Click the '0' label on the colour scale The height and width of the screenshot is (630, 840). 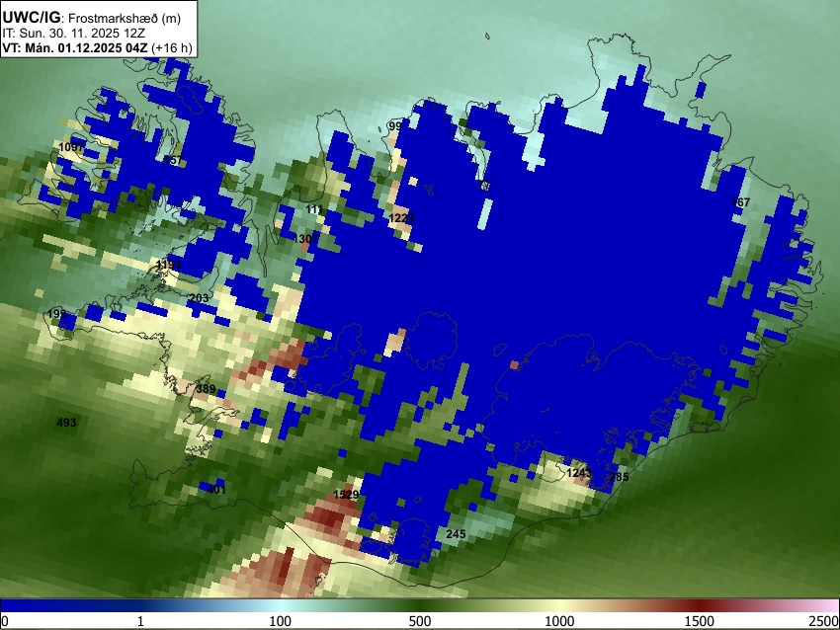point(5,621)
